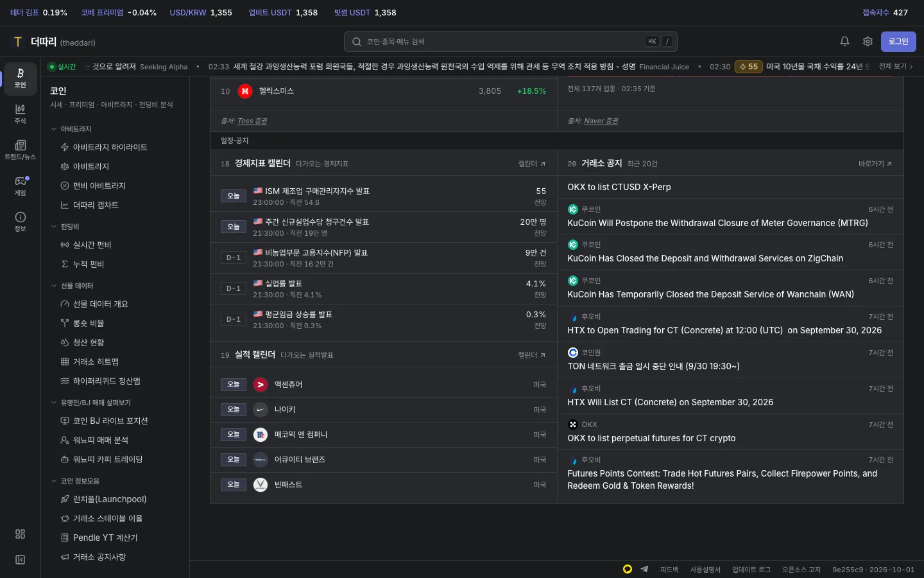Click the 더따리 logo icon
924x578 pixels.
click(18, 42)
